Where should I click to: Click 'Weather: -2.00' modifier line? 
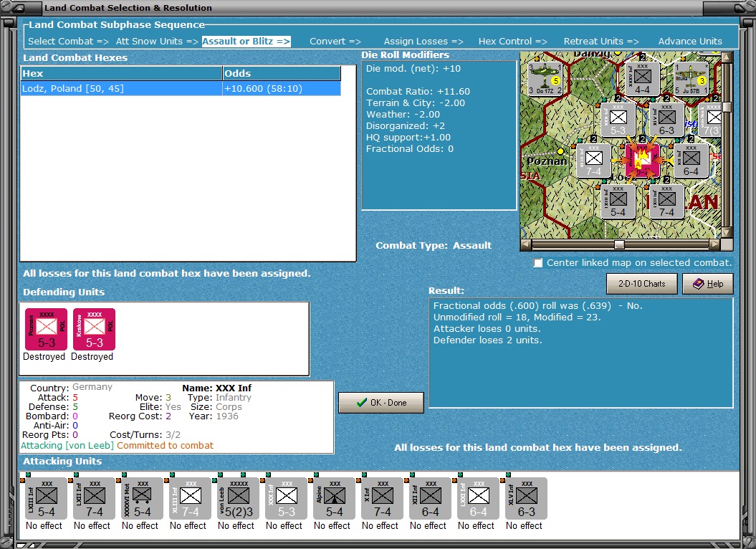pyautogui.click(x=403, y=115)
